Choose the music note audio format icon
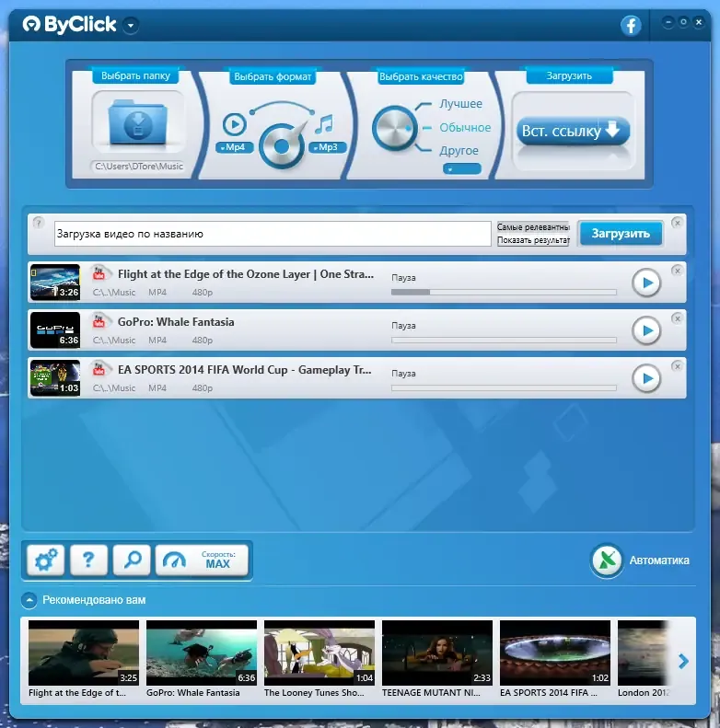 324,124
